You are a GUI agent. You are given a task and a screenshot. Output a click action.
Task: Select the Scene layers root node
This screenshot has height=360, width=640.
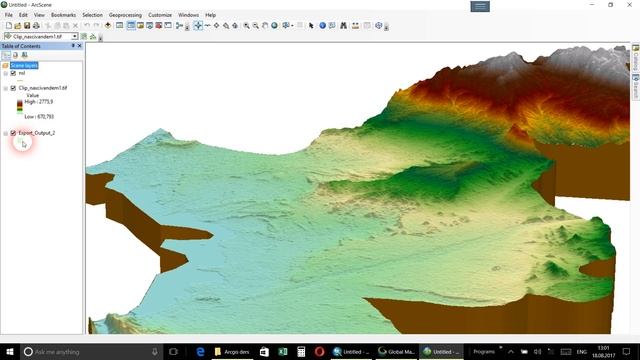tap(24, 65)
